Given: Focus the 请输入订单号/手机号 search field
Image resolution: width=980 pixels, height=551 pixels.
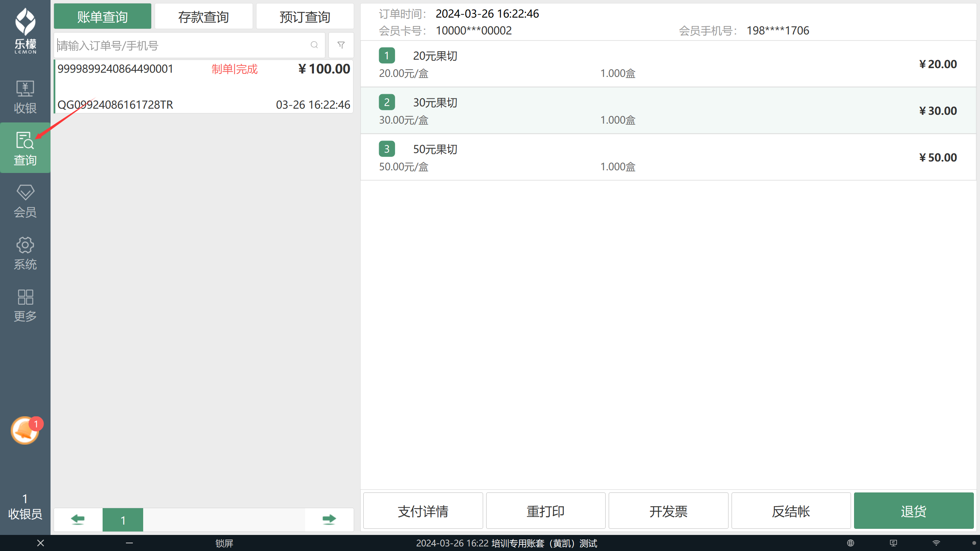Looking at the screenshot, I should click(189, 45).
